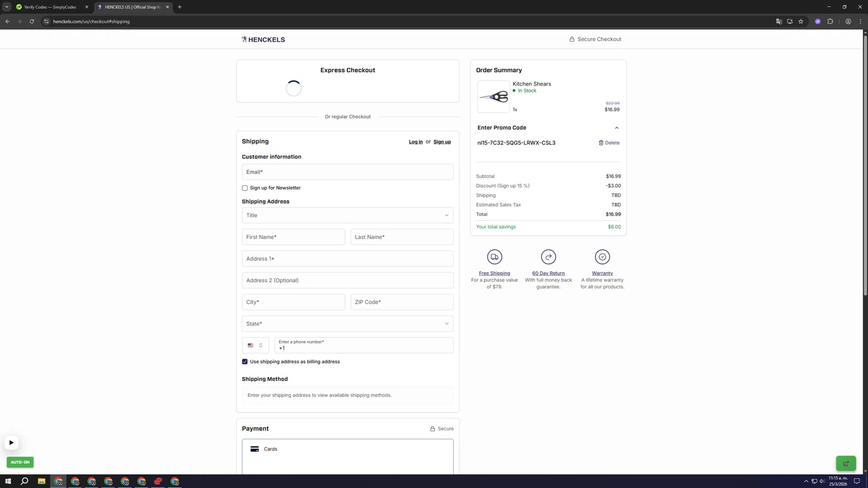
Task: Collapse the Enter Promo Code section
Action: pos(617,128)
